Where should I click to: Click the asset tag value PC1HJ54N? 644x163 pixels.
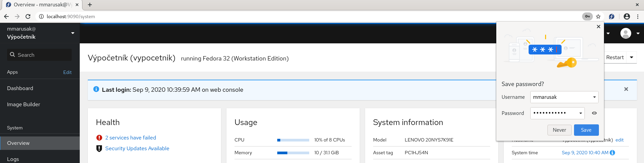tap(416, 153)
